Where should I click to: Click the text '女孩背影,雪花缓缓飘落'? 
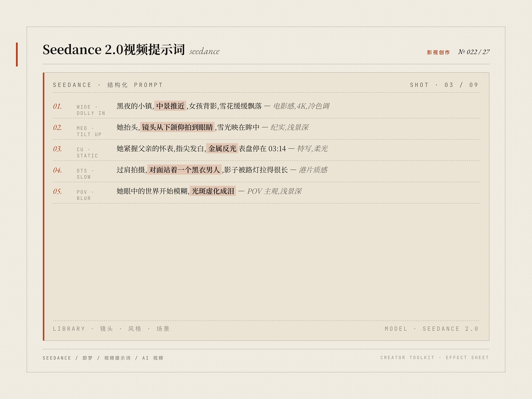pos(225,106)
